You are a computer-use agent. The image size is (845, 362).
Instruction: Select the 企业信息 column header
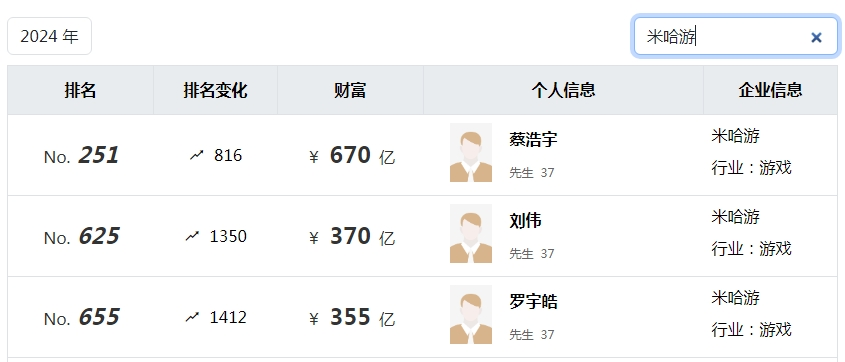[770, 90]
